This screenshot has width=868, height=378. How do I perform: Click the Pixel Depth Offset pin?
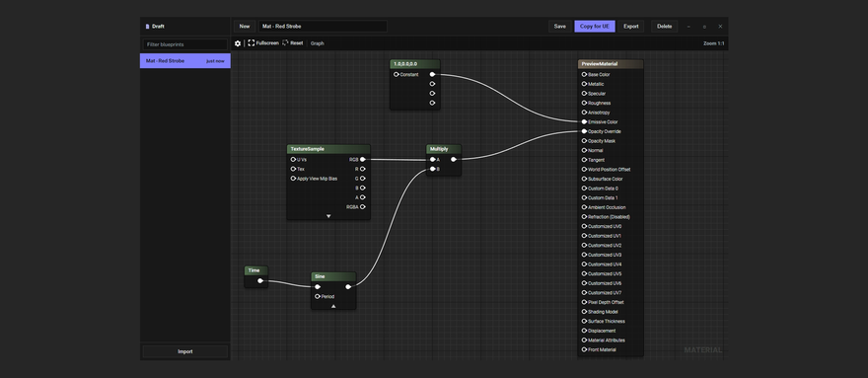(584, 302)
